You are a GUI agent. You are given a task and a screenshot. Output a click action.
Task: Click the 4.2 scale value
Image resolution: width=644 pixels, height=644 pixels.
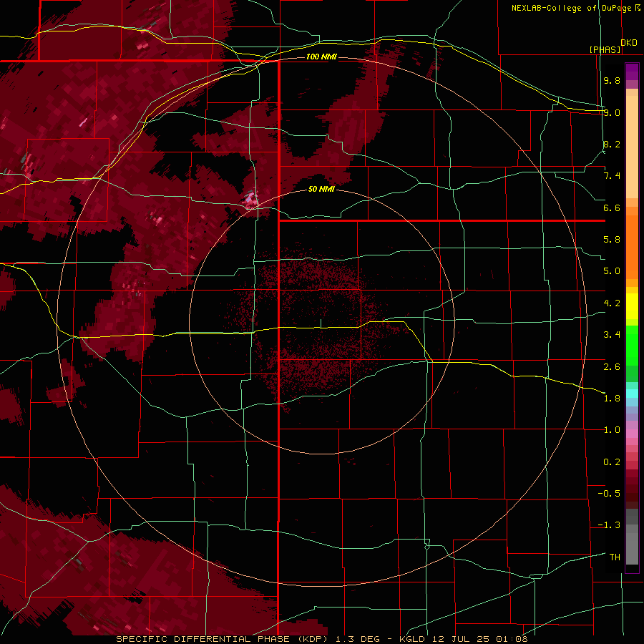pyautogui.click(x=612, y=303)
